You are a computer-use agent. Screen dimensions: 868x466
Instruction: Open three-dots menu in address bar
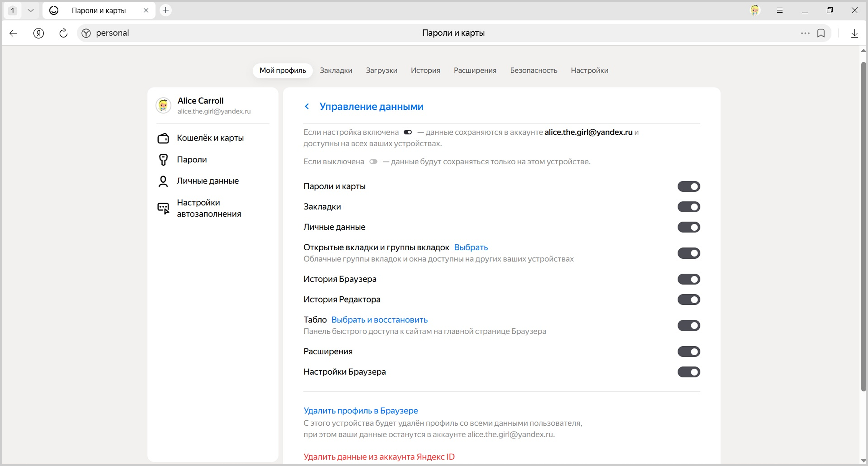tap(805, 33)
